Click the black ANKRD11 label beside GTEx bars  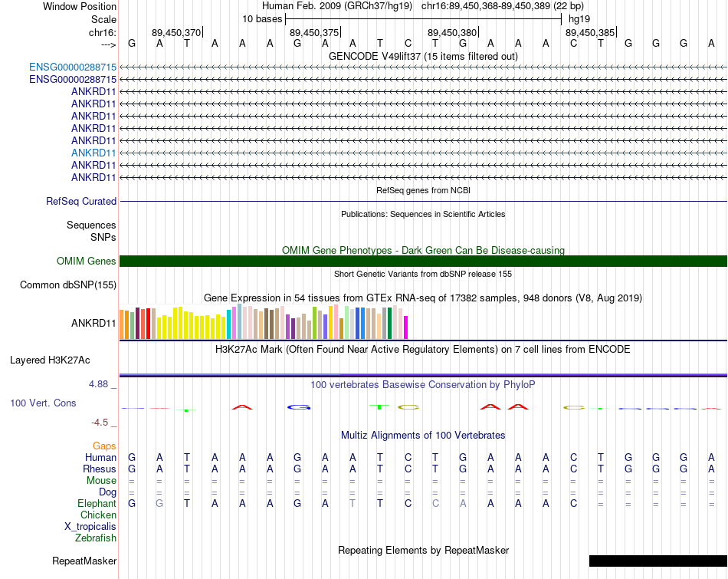click(x=93, y=323)
